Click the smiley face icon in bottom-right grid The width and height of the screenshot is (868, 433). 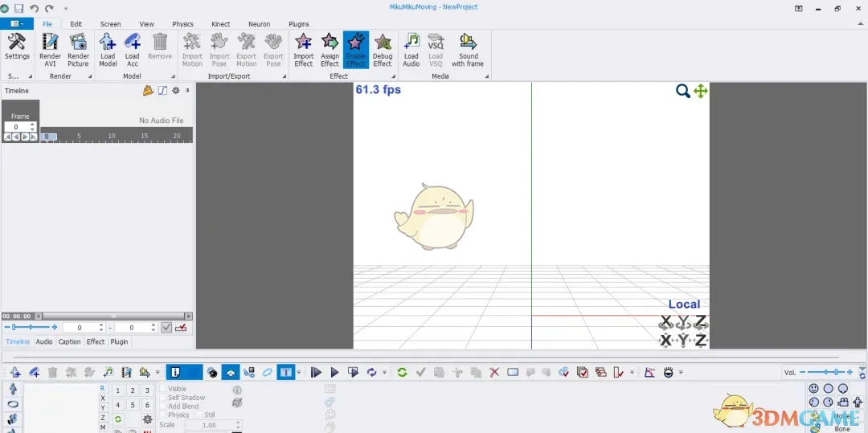click(x=813, y=389)
